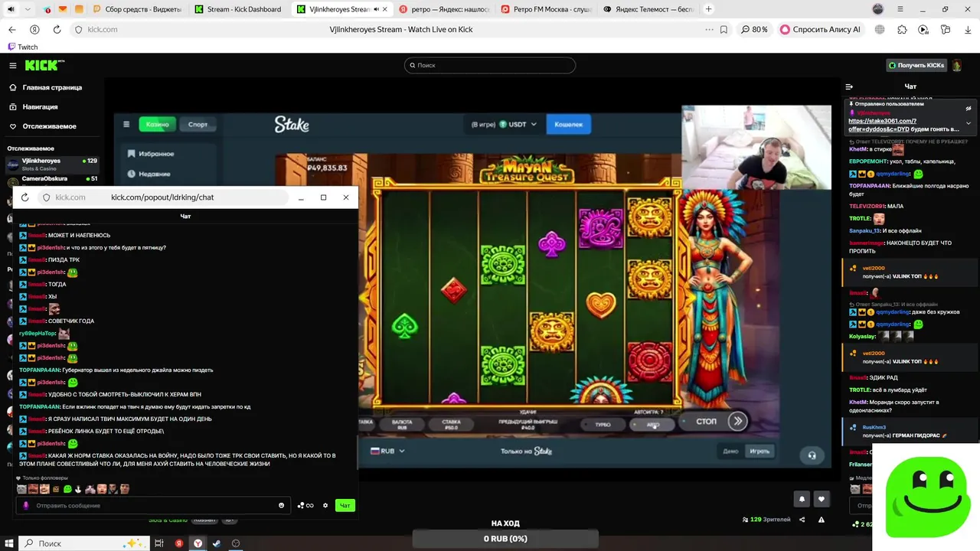Switch to "ретро — Яндекс" browser tab

pos(443,9)
